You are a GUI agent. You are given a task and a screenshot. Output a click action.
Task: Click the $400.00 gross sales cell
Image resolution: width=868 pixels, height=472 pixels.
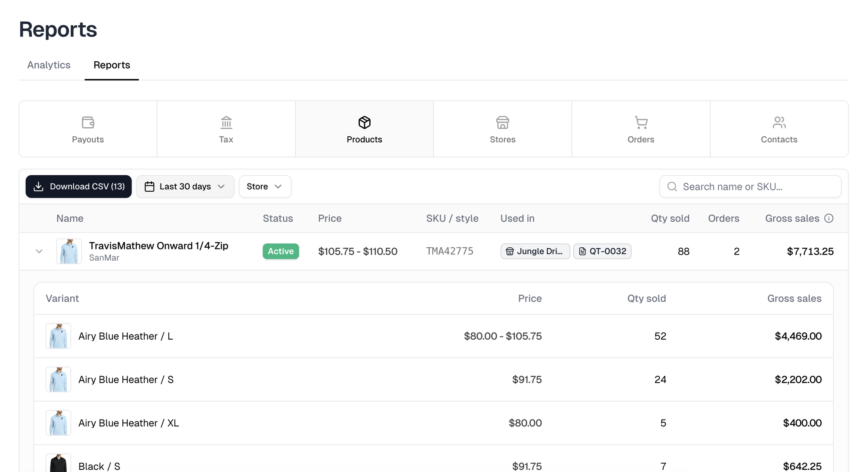(x=802, y=423)
